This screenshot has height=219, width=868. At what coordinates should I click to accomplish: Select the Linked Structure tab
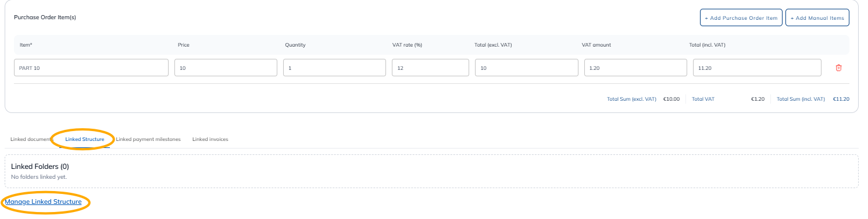(x=85, y=139)
